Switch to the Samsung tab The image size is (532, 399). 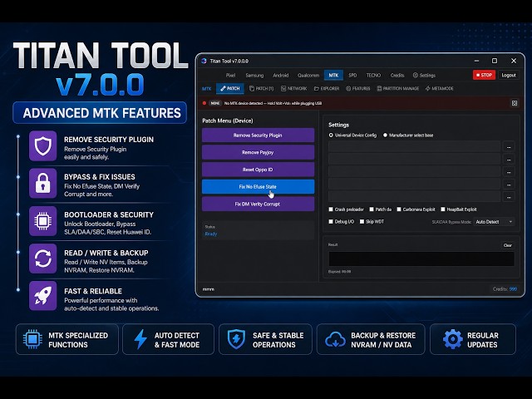[254, 76]
